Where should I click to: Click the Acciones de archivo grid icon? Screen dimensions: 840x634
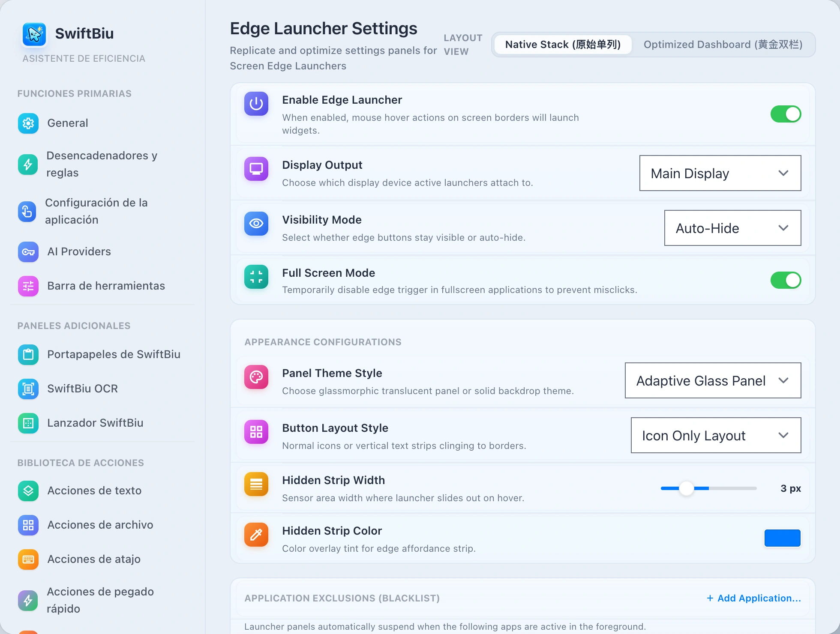28,525
